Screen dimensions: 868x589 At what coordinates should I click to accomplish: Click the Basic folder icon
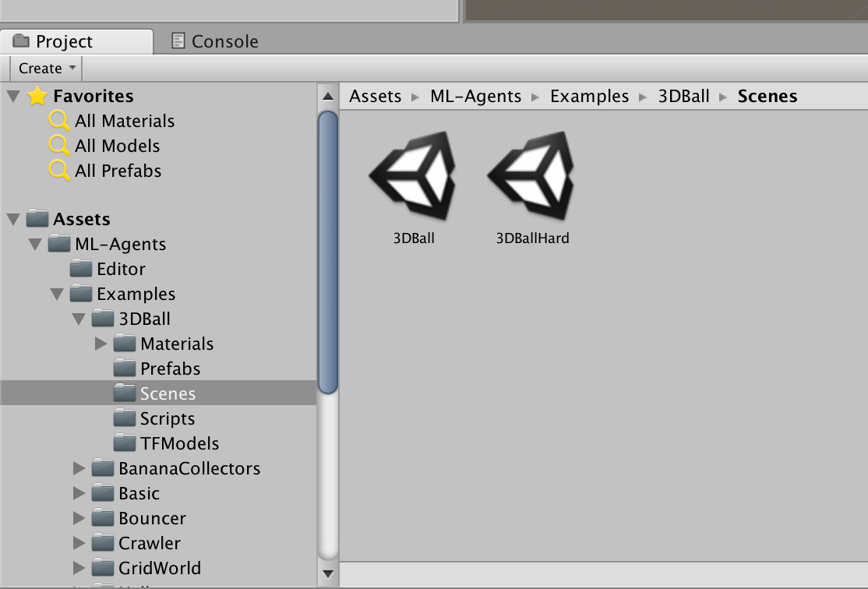pos(102,492)
